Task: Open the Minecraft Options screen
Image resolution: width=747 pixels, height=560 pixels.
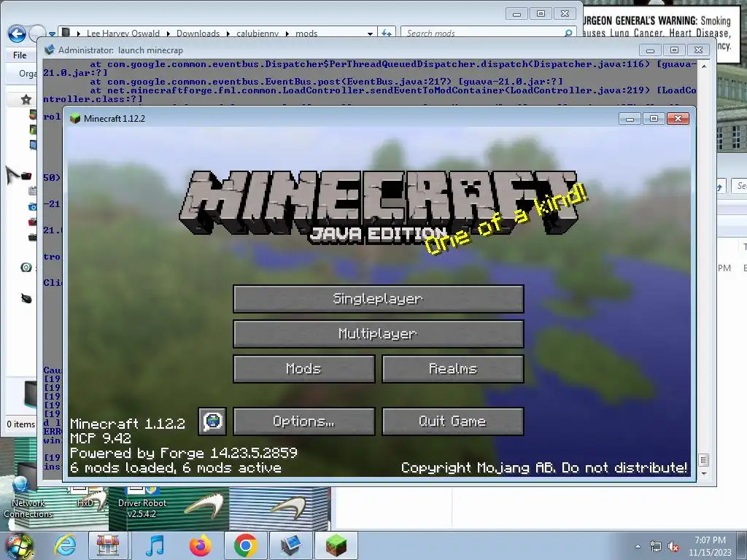Action: click(304, 421)
